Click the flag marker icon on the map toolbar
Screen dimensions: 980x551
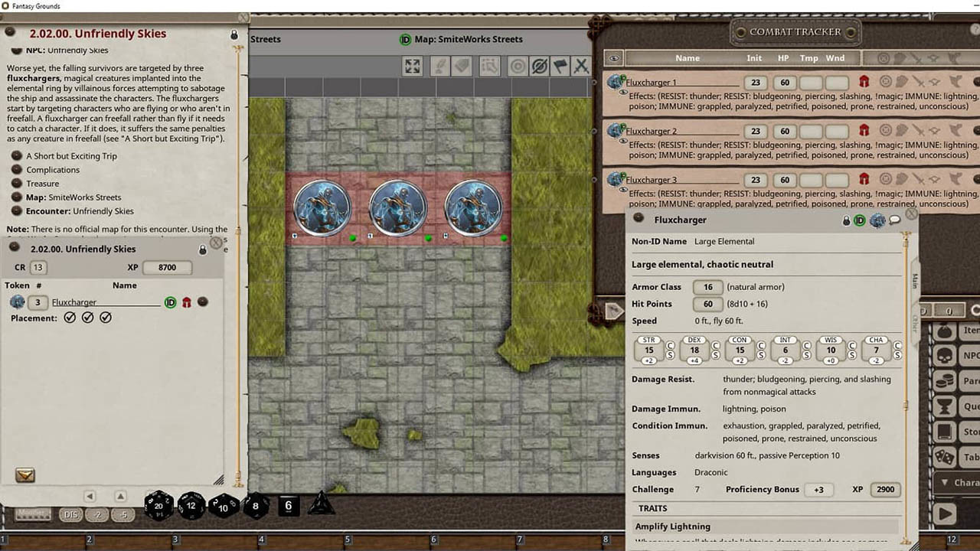[560, 67]
